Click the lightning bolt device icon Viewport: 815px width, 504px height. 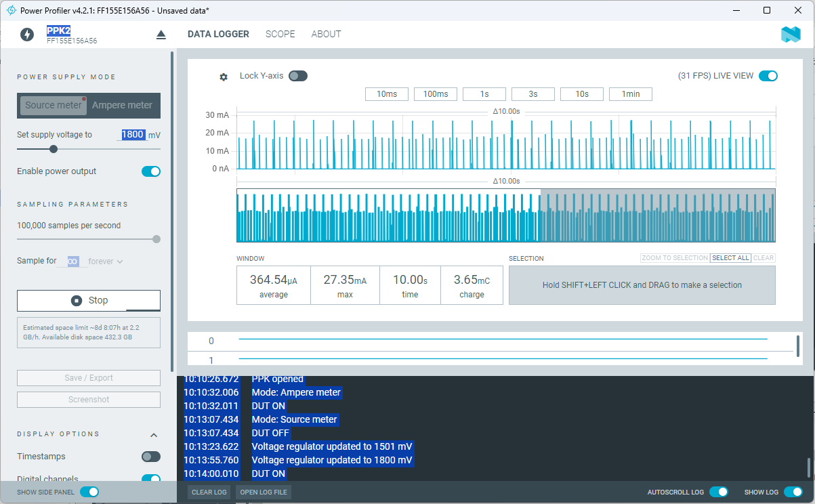coord(27,35)
